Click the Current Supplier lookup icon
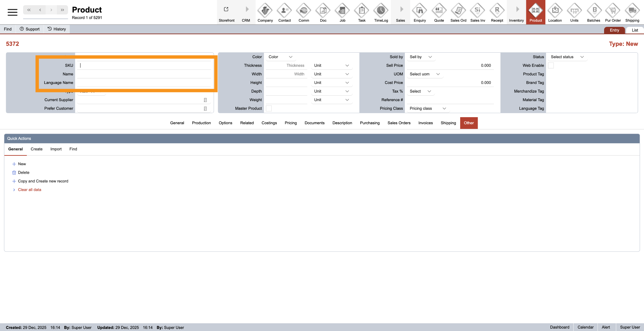The height and width of the screenshot is (331, 644). [x=205, y=100]
